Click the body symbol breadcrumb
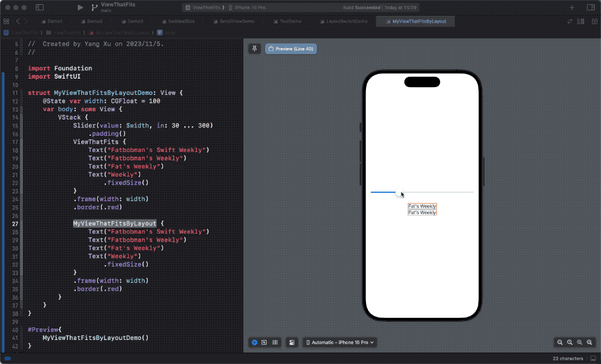The width and height of the screenshot is (601, 364). point(166,32)
